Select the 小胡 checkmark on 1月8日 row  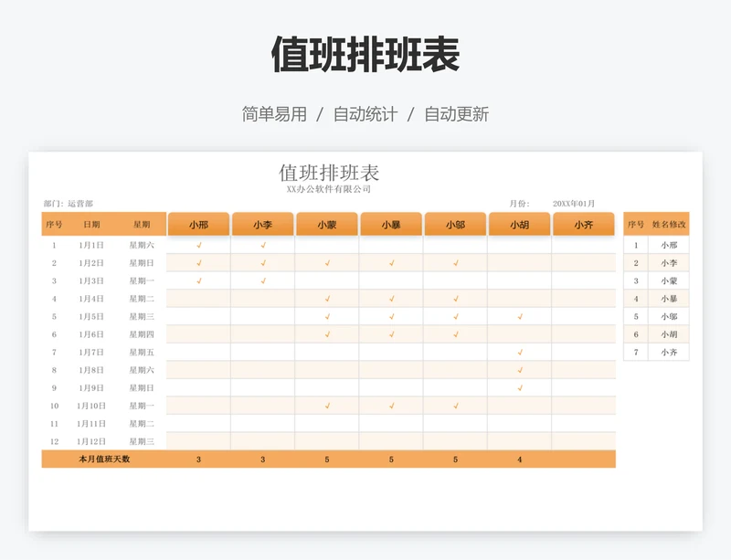520,370
